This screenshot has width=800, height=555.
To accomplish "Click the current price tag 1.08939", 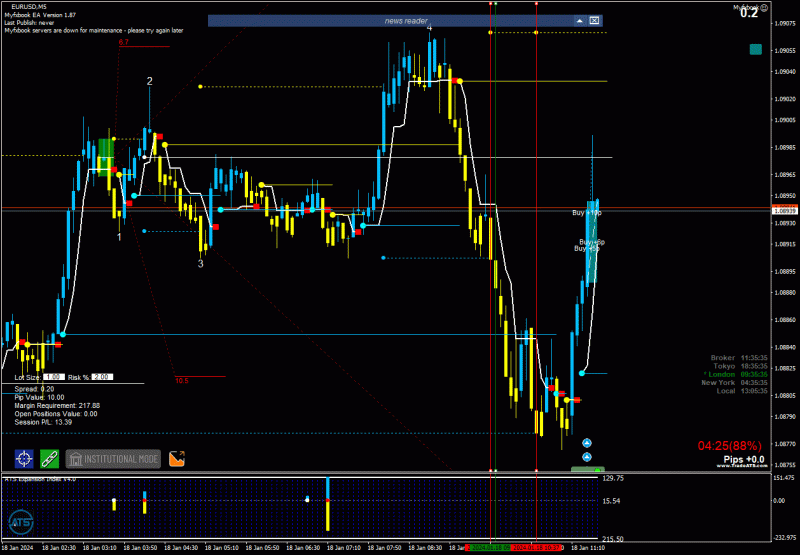I will [x=785, y=211].
